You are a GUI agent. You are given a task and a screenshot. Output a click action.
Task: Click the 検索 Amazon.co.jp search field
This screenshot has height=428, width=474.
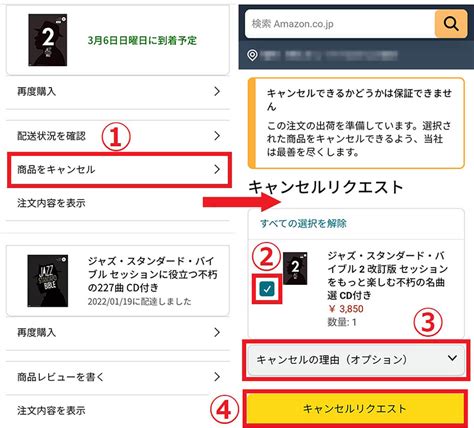point(340,24)
